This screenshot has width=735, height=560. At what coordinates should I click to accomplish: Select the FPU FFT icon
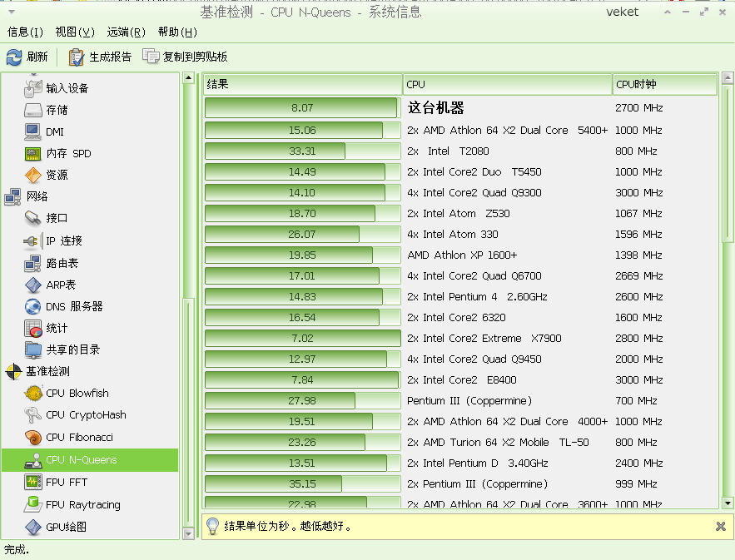(x=32, y=482)
